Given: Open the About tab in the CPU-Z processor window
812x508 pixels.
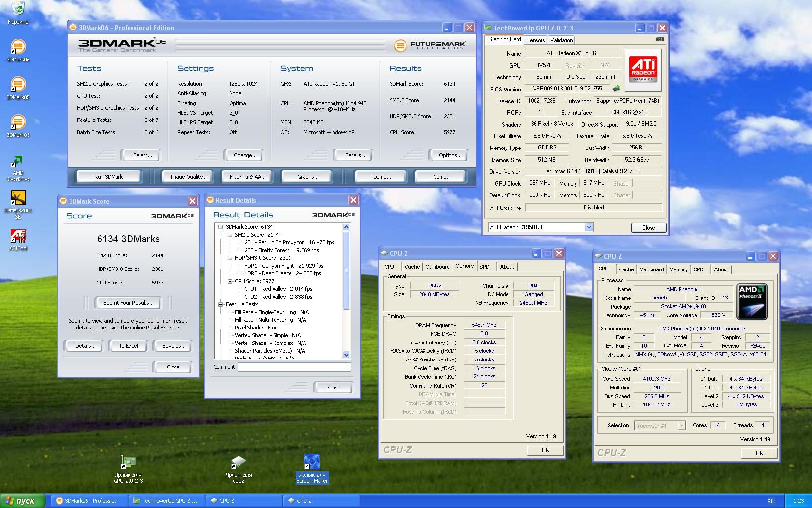Looking at the screenshot, I should pos(721,269).
